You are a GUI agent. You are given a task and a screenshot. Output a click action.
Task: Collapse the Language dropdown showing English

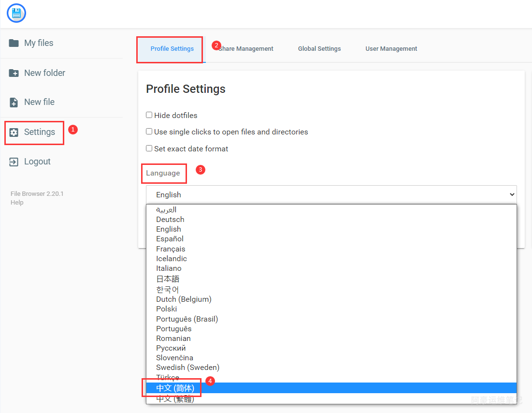click(x=331, y=194)
